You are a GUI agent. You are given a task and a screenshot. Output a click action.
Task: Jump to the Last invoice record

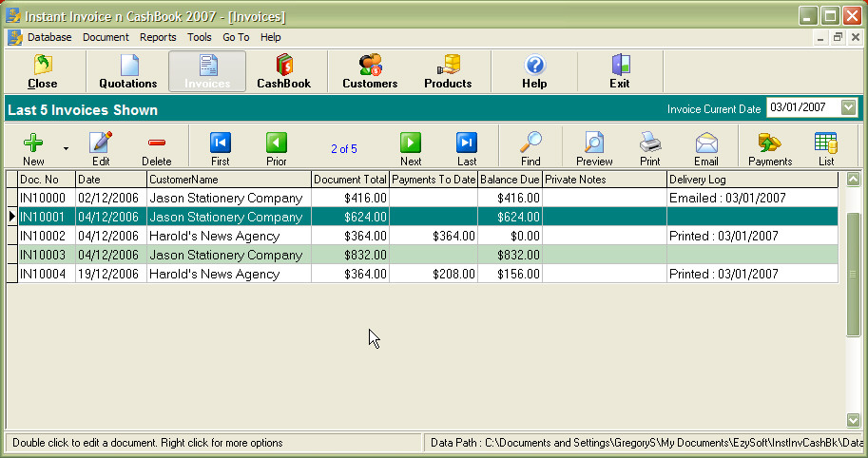[x=467, y=149]
